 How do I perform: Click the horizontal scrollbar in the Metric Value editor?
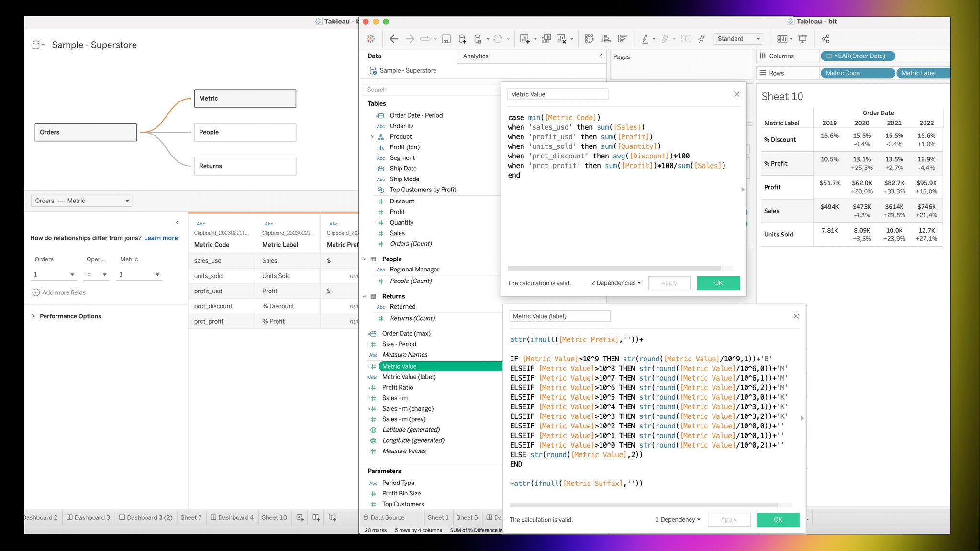click(x=614, y=269)
